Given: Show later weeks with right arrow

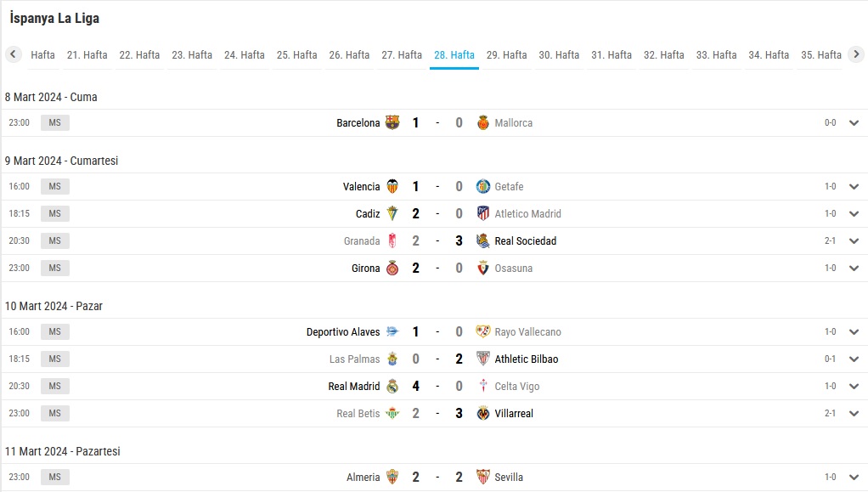Looking at the screenshot, I should 856,54.
